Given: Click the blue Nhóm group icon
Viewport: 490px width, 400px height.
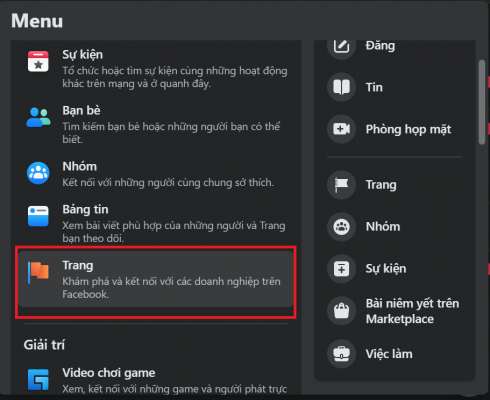Looking at the screenshot, I should [38, 173].
